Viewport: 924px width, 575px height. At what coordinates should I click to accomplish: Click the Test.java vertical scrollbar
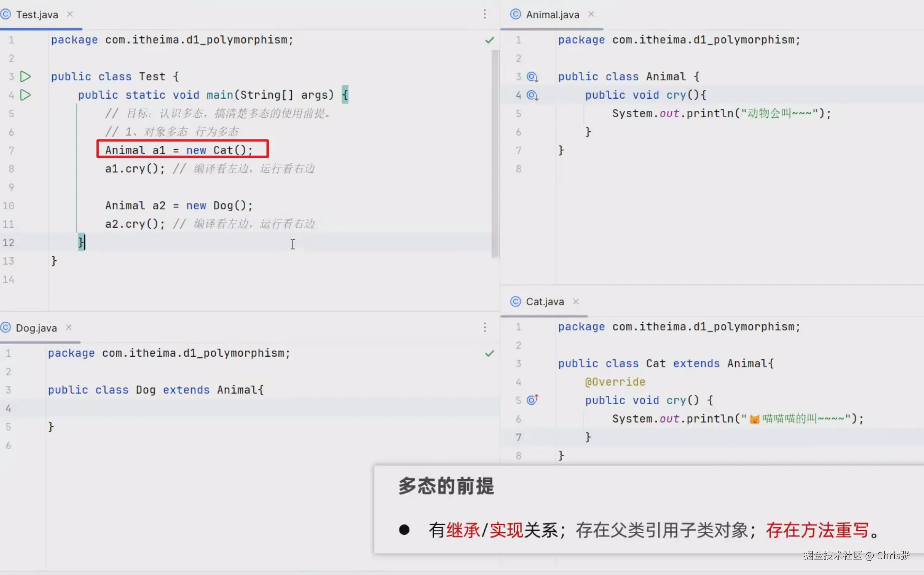[495, 154]
